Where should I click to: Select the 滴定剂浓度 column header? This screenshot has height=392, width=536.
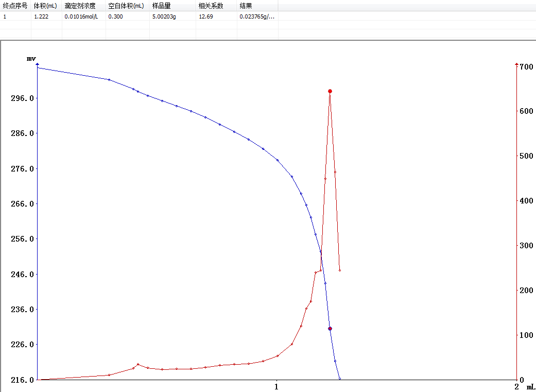[80, 6]
